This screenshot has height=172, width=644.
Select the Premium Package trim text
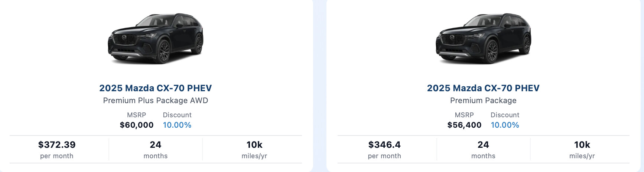(483, 101)
